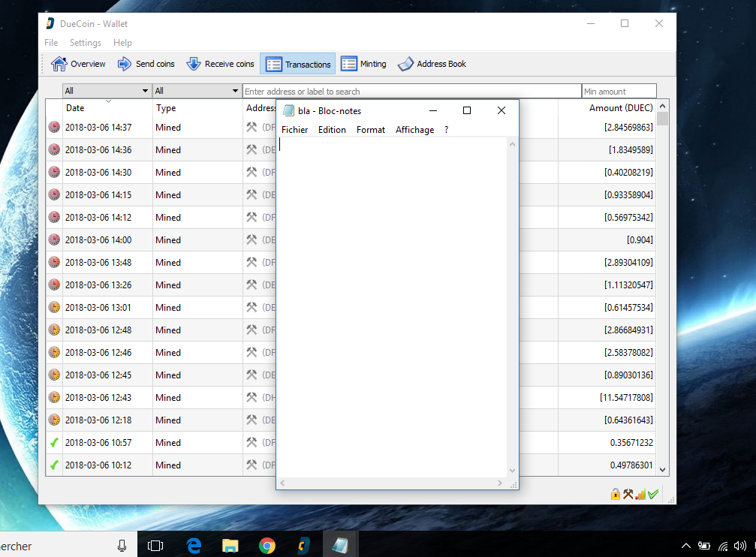Click confirmed checkmark icon of 10:12 transaction
Viewport: 756px width, 557px height.
click(x=54, y=465)
